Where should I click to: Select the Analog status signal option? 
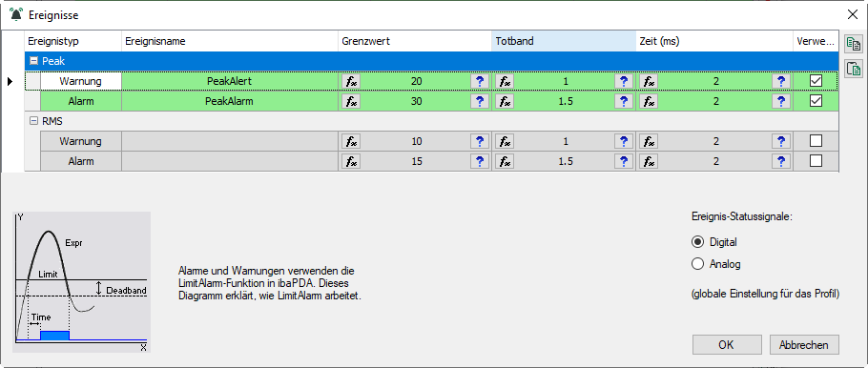(x=698, y=264)
